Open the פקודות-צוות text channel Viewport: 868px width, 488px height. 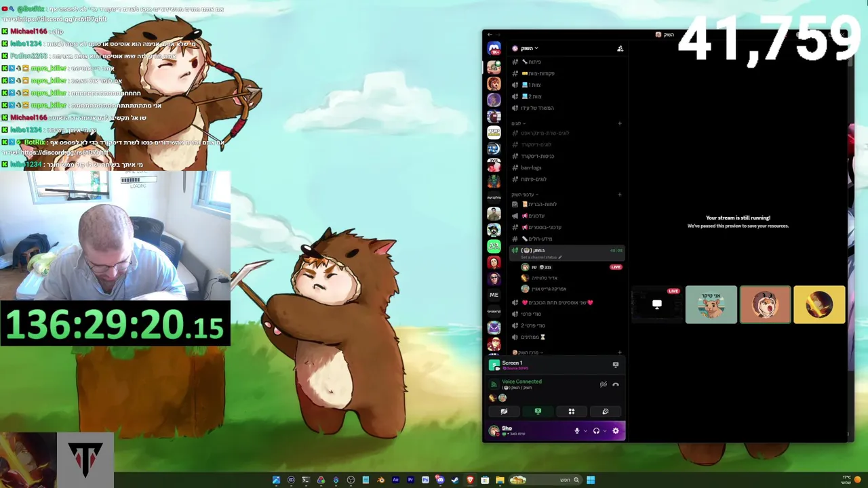click(567, 73)
